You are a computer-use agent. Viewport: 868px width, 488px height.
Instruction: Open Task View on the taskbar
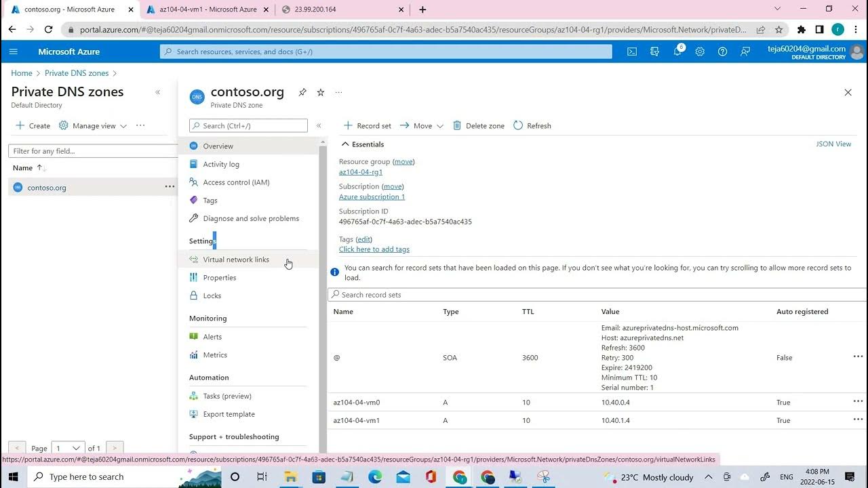pyautogui.click(x=262, y=476)
